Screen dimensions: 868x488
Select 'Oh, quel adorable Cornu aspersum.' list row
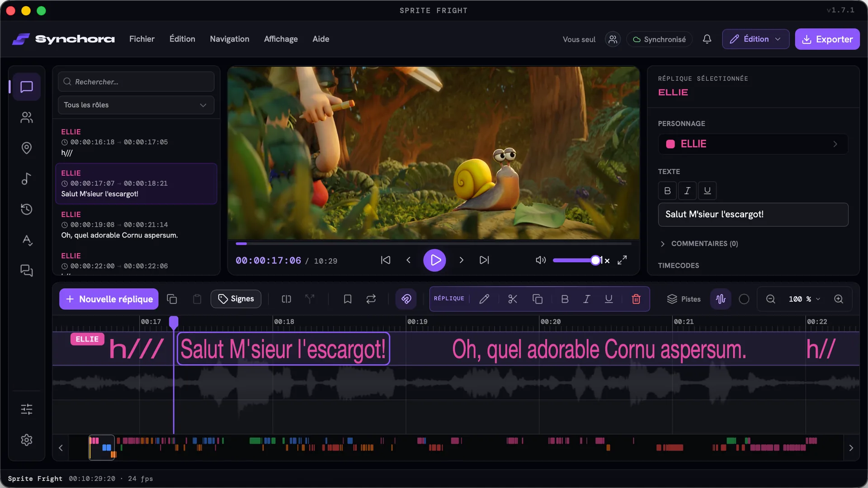tap(136, 225)
